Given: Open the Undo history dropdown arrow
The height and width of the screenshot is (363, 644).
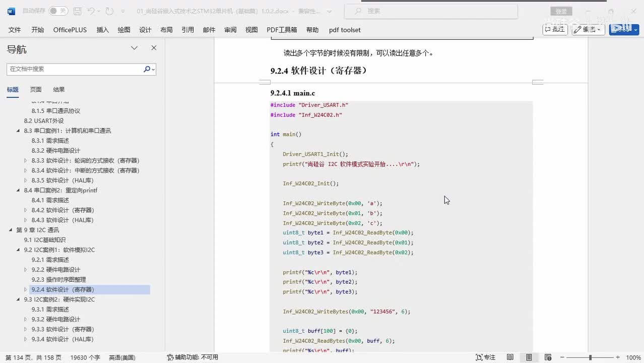Looking at the screenshot, I should coord(99,11).
